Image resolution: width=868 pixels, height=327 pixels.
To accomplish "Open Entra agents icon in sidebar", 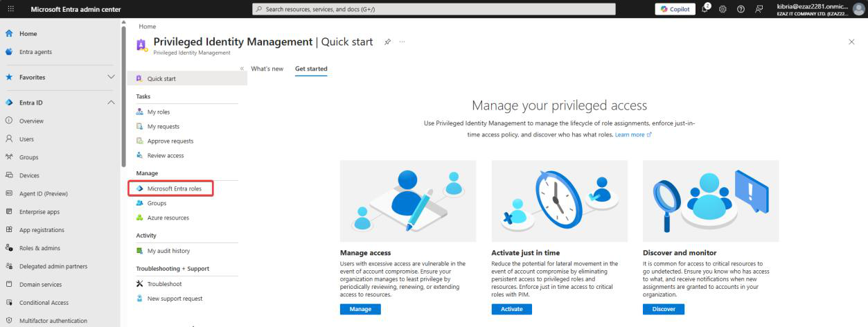I will click(x=9, y=52).
